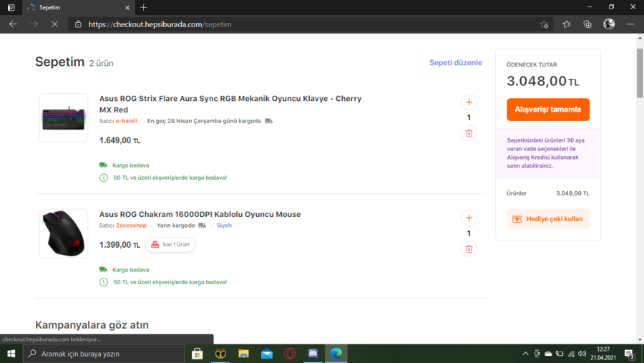The image size is (644, 363).
Task: Select the Sepetim browser tab
Action: [x=78, y=7]
